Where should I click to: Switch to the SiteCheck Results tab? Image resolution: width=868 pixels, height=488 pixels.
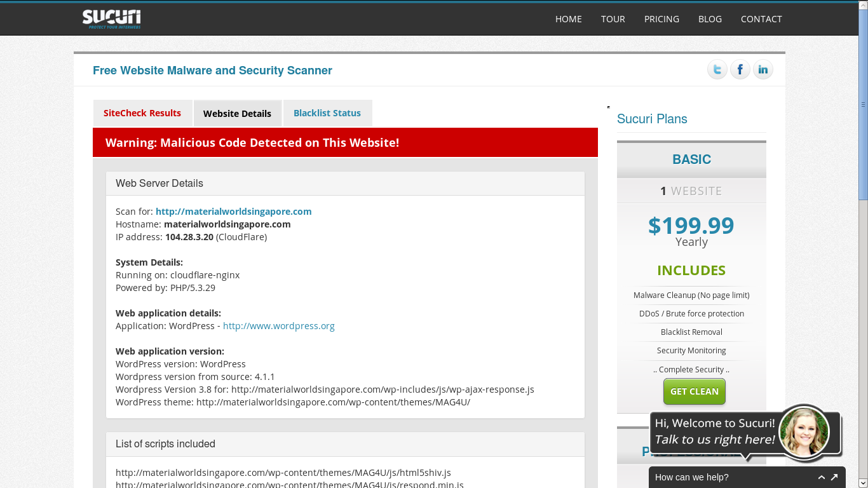click(142, 113)
